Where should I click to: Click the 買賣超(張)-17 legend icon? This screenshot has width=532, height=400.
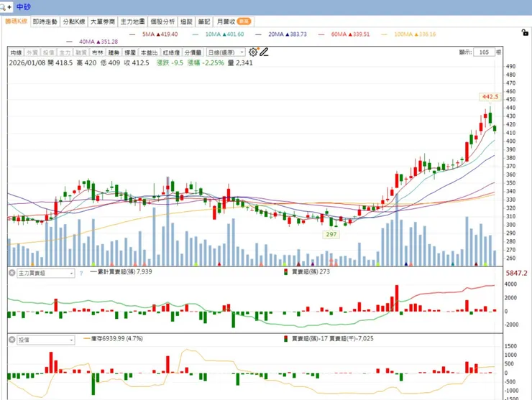(x=285, y=339)
